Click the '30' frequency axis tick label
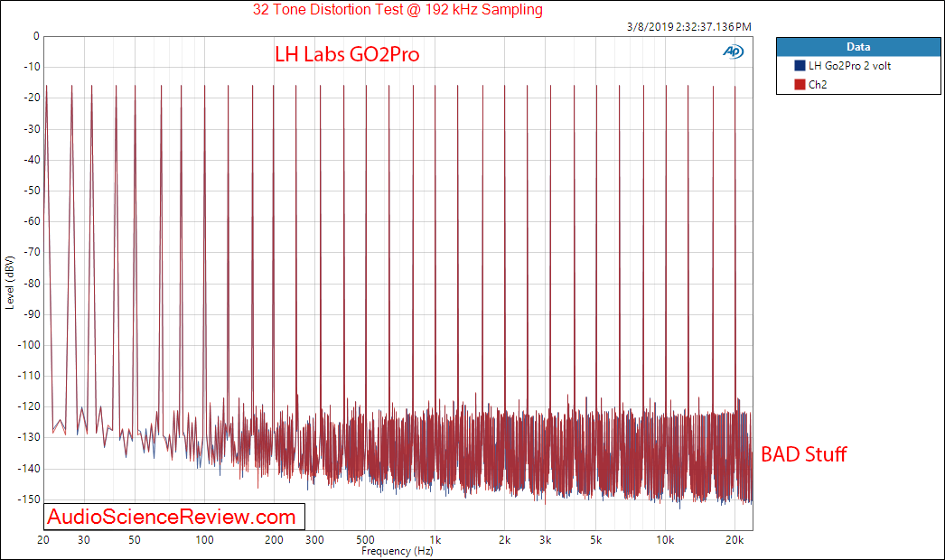This screenshot has height=560, width=945. coord(84,540)
